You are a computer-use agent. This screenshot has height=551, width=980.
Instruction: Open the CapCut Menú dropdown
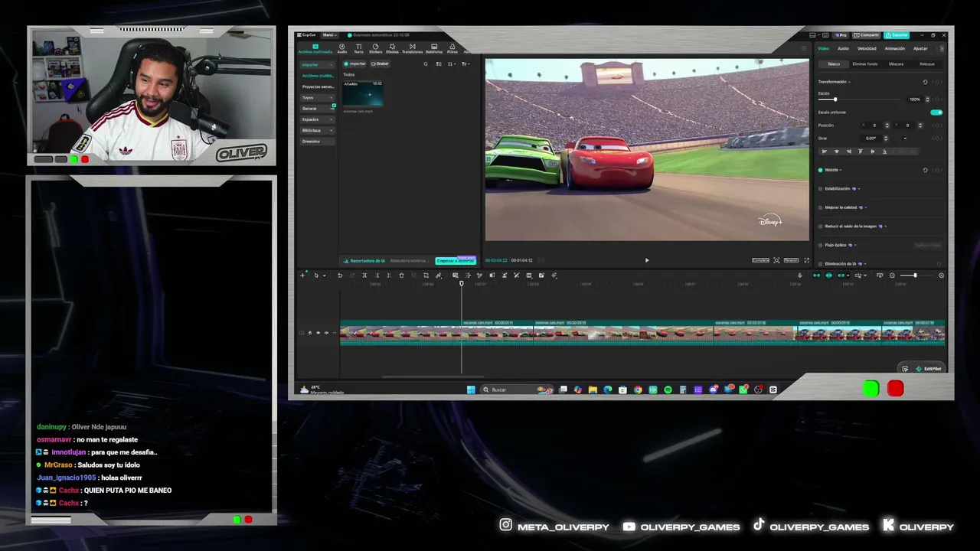pyautogui.click(x=328, y=35)
